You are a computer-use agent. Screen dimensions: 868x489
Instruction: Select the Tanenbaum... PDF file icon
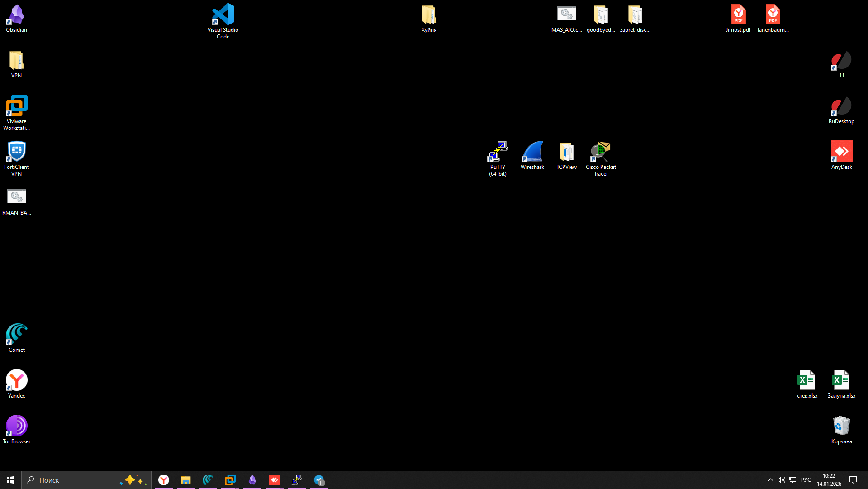tap(773, 19)
